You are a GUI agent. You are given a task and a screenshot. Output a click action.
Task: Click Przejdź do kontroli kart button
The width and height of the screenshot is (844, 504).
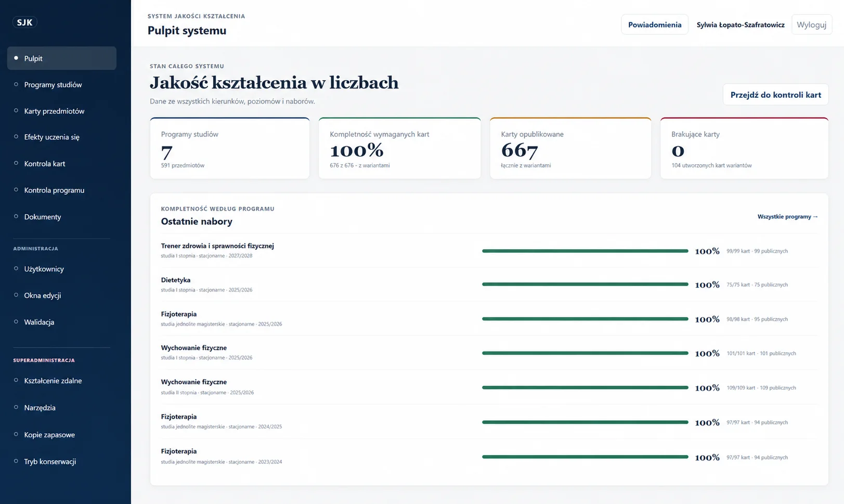click(775, 95)
